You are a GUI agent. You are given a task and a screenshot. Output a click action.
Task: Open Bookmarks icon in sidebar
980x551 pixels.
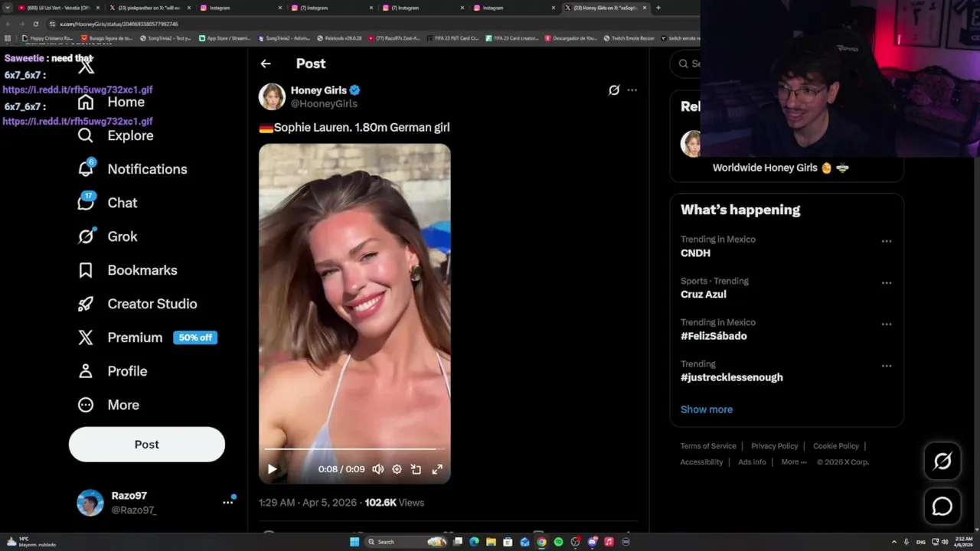(86, 270)
